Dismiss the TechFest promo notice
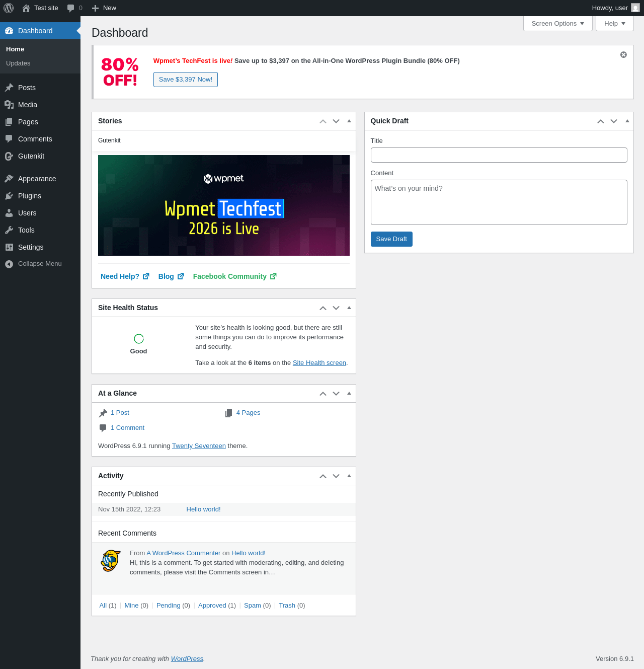 coord(623,55)
